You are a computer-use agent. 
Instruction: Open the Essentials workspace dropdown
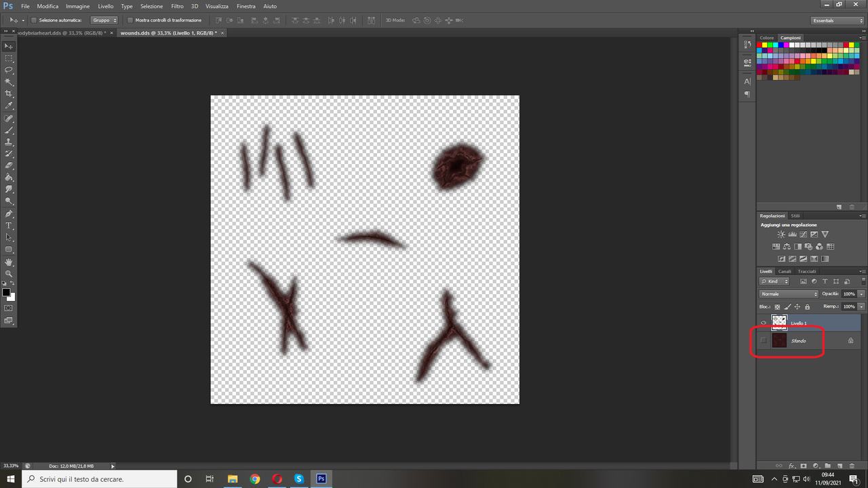(837, 20)
